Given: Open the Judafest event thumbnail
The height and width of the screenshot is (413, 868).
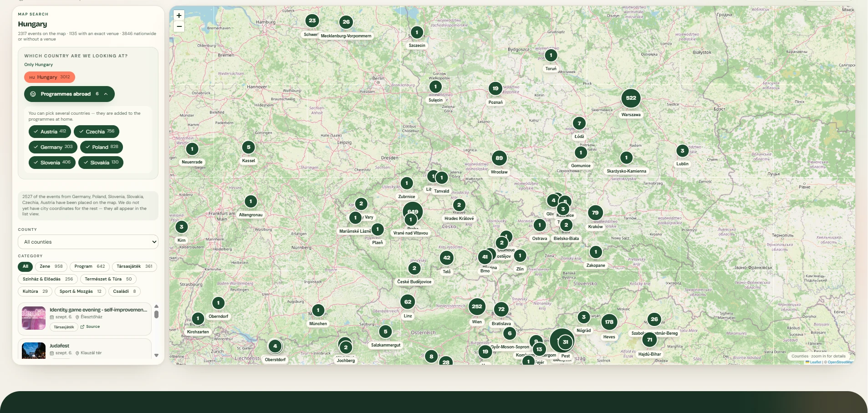Looking at the screenshot, I should click(x=34, y=350).
